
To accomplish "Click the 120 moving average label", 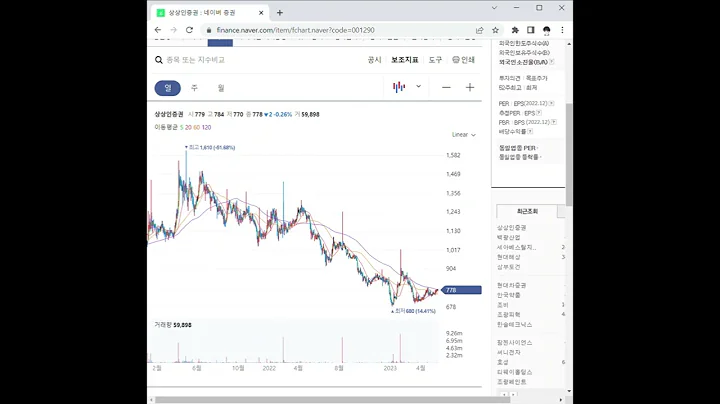I will click(207, 128).
